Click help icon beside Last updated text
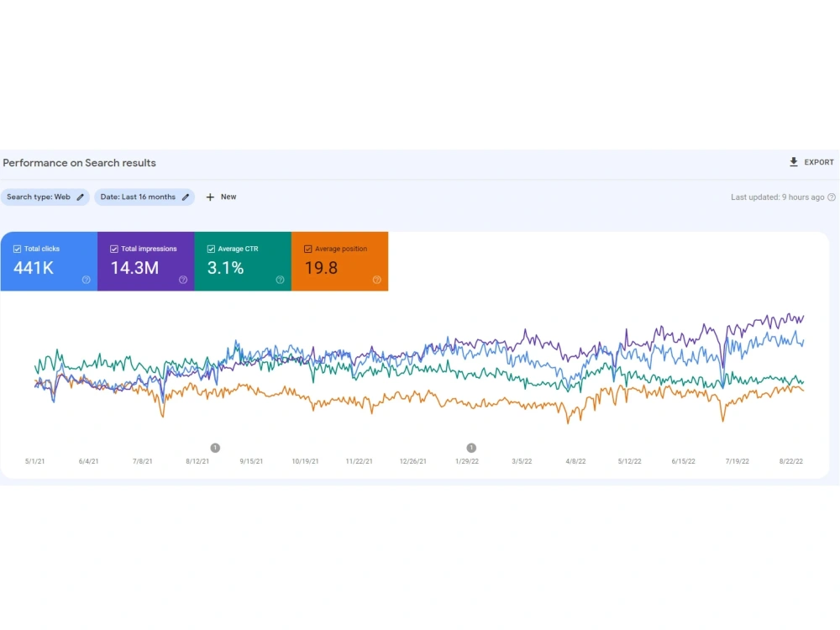Viewport: 840px width, 630px height. (x=832, y=197)
